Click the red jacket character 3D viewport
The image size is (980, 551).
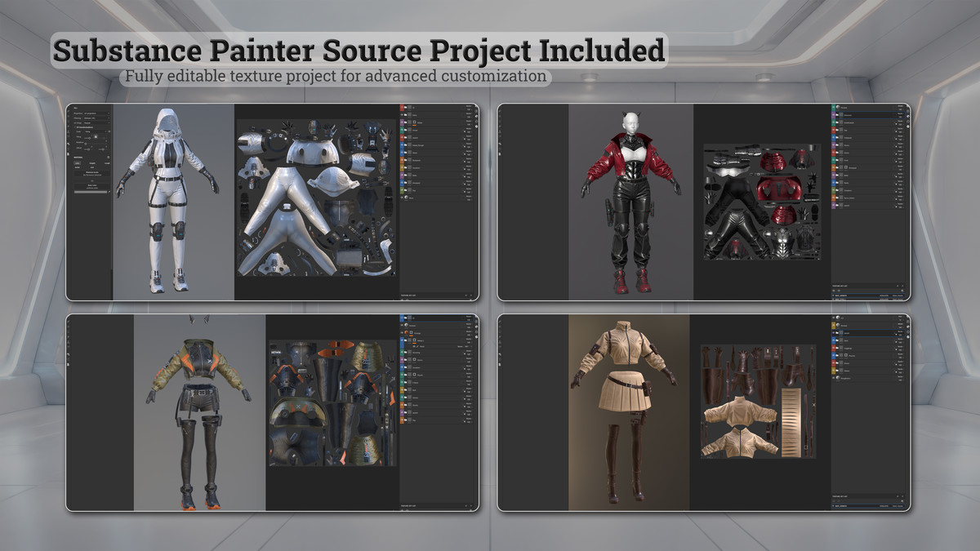[x=630, y=202]
